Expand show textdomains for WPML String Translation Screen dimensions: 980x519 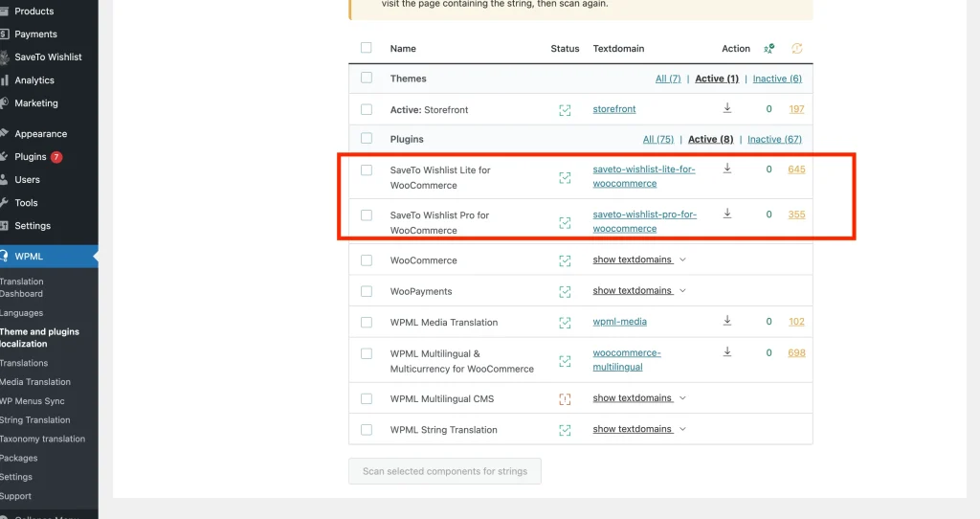(x=638, y=429)
